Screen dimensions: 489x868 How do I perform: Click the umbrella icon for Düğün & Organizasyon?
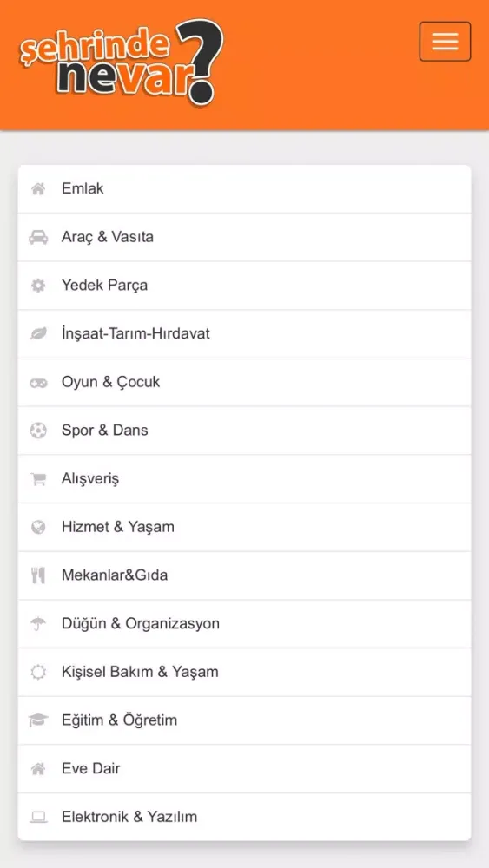point(38,624)
